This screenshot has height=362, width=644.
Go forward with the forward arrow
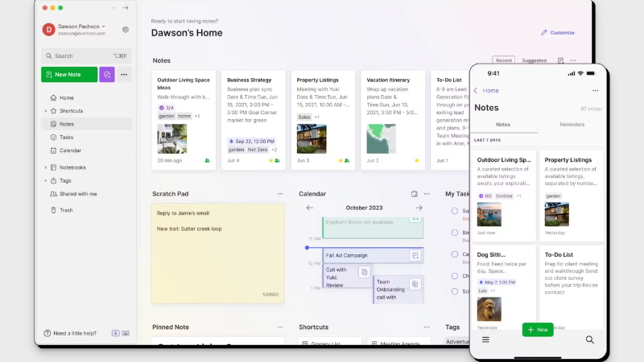(x=126, y=8)
